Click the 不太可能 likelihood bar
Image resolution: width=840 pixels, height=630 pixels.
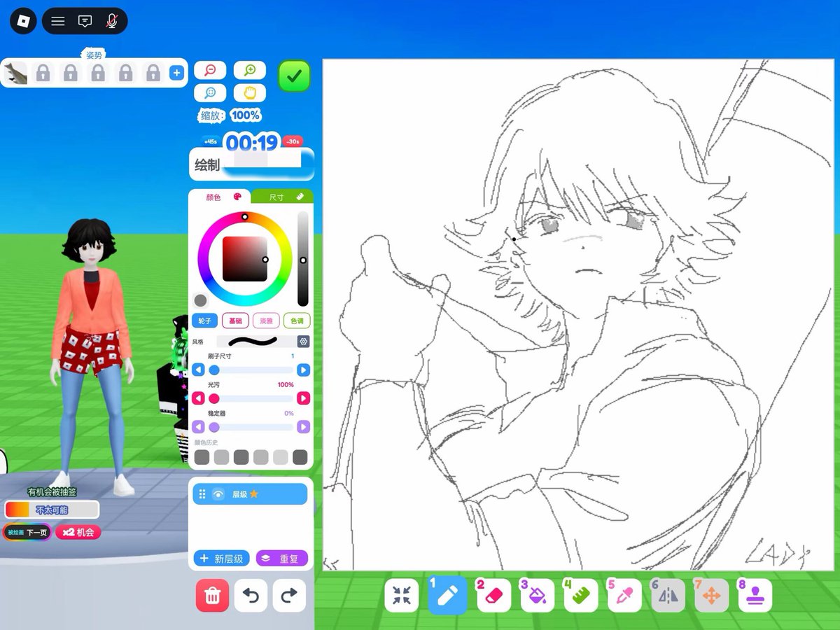pos(52,510)
